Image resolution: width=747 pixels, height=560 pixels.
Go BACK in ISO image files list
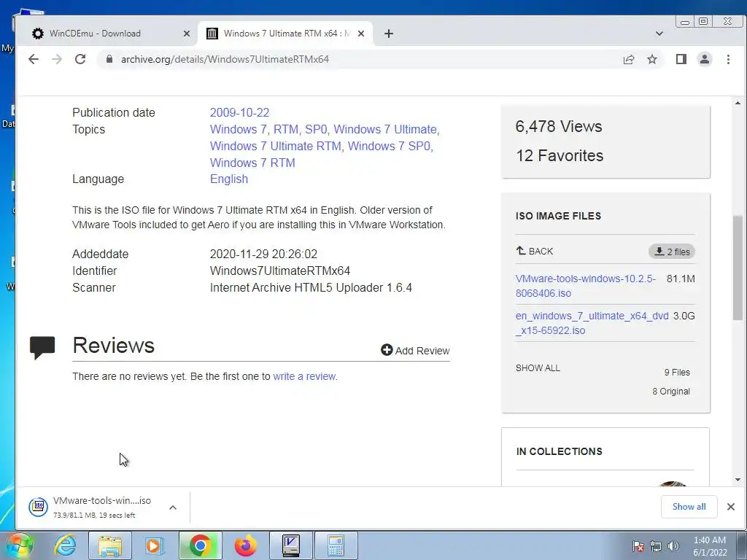(x=535, y=251)
